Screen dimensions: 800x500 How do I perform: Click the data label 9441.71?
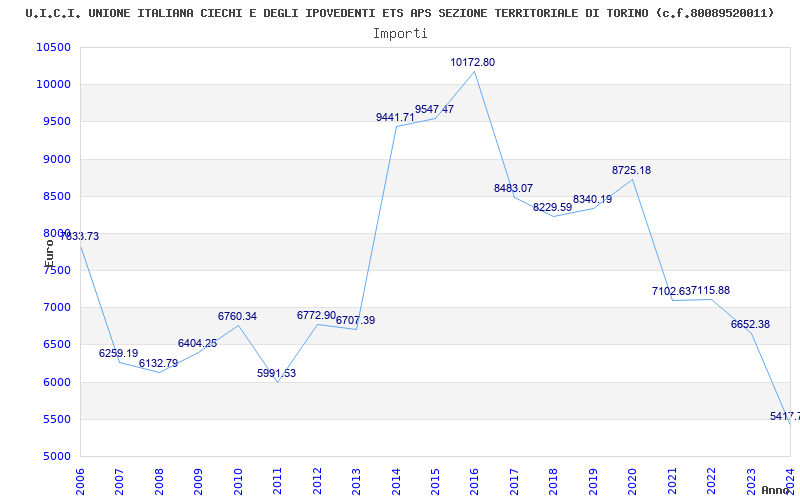[395, 117]
